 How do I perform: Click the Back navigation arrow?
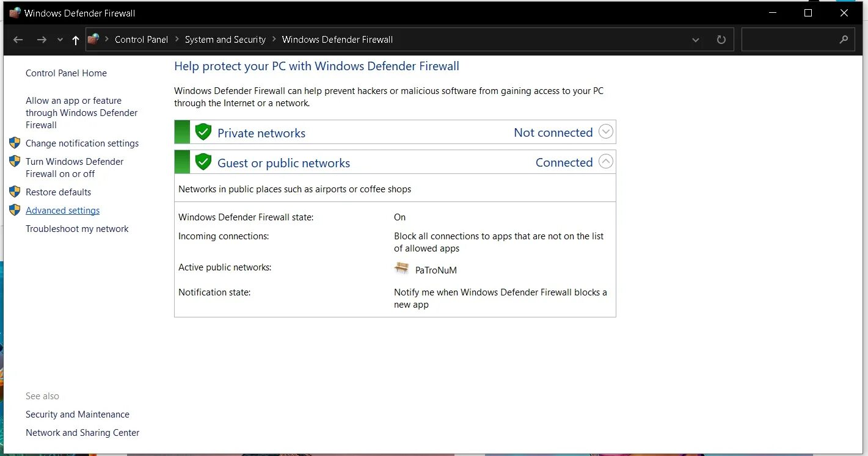[x=18, y=40]
